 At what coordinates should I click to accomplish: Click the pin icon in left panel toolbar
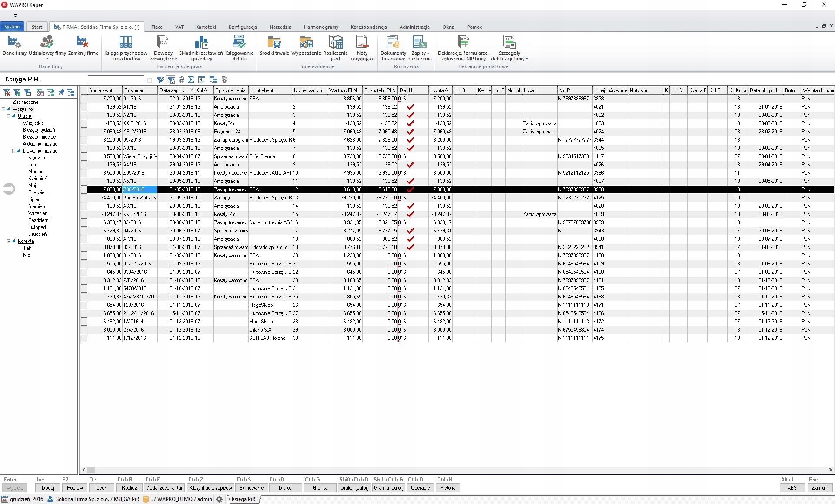(61, 92)
